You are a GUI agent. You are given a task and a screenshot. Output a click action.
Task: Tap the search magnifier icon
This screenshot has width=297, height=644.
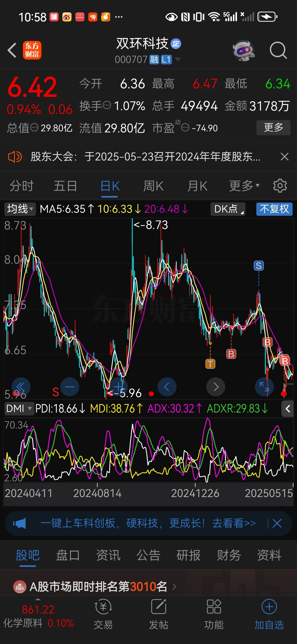point(278,50)
